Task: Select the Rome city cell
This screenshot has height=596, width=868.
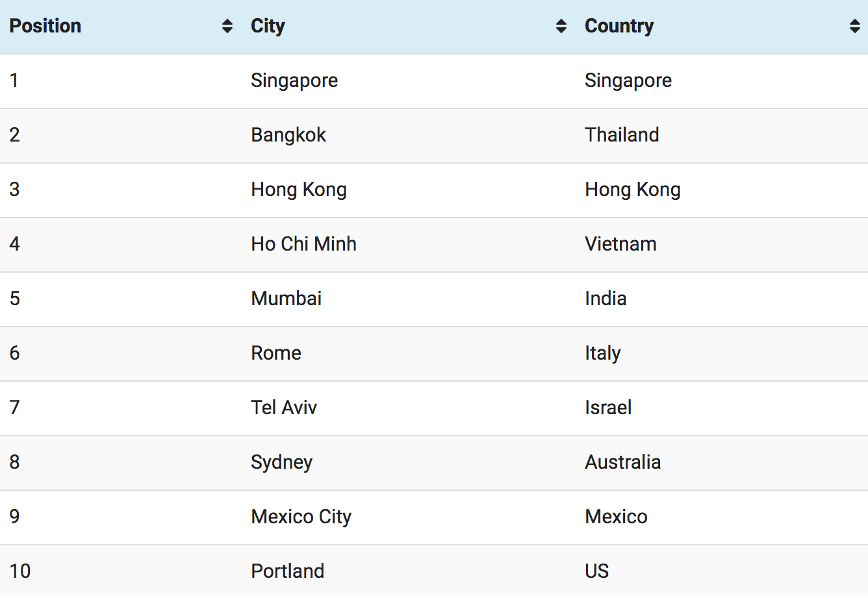Action: coord(409,354)
